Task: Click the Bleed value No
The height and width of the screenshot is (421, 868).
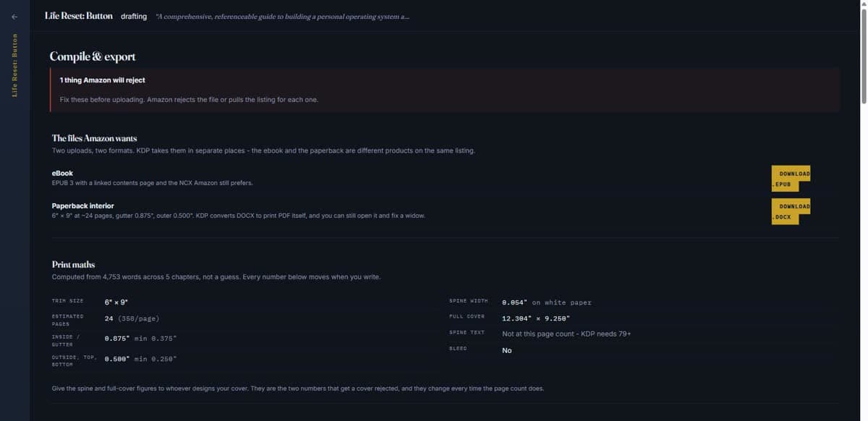Action: 507,351
